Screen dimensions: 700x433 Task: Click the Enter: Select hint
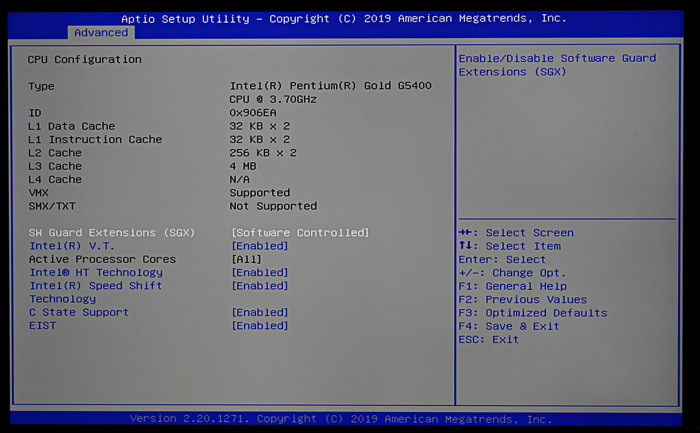click(x=502, y=259)
